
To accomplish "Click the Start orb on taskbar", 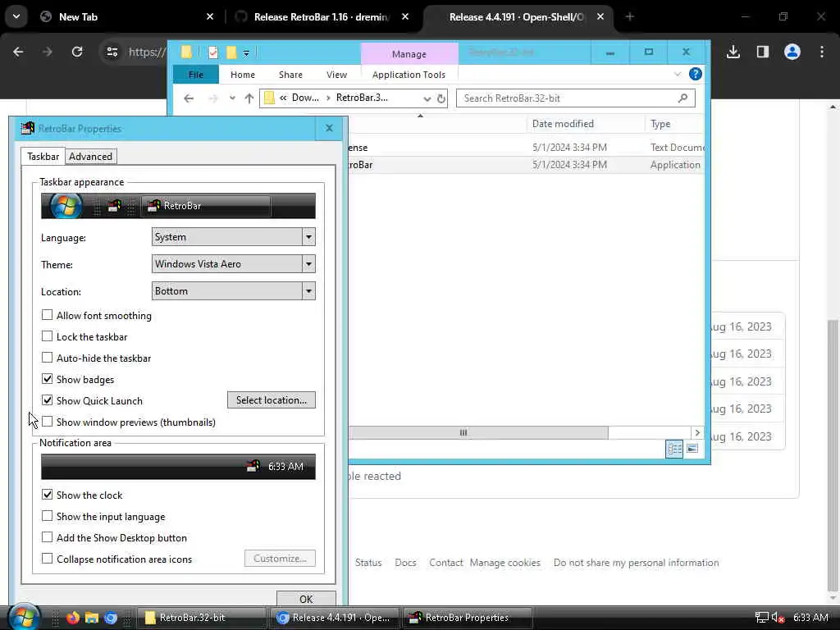I will pyautogui.click(x=24, y=617).
